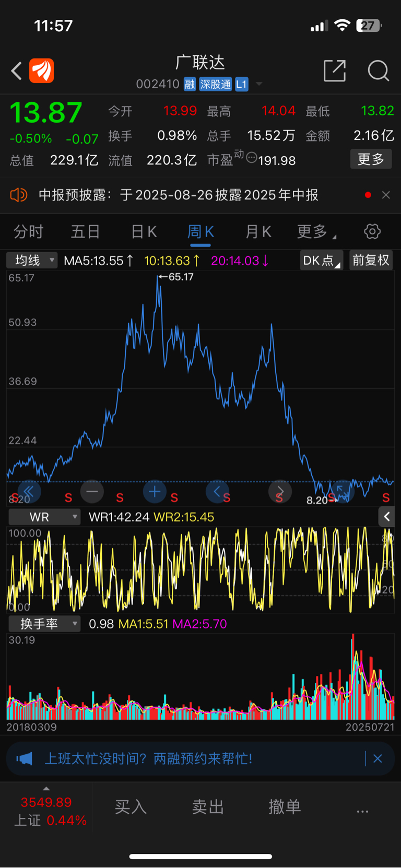
Task: Move chart left with chevron button
Action: 217,491
